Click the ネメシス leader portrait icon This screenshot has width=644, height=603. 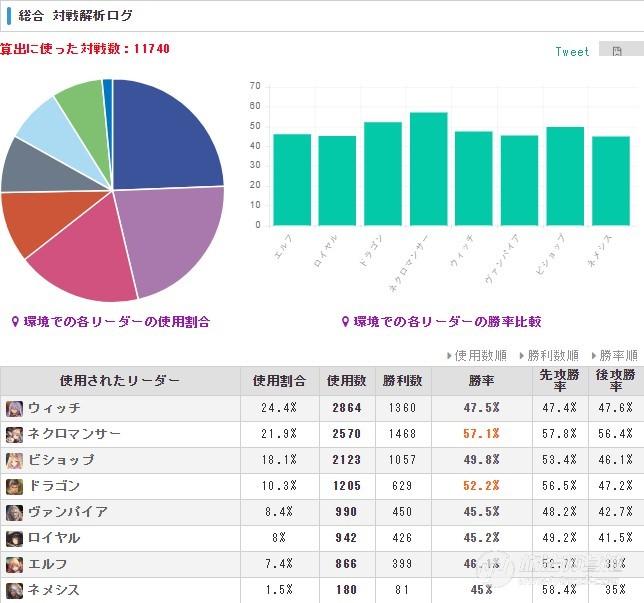14,590
